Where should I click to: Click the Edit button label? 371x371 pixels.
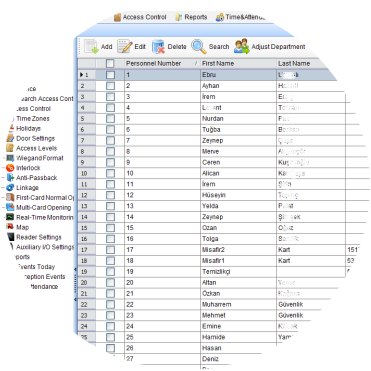[x=140, y=47]
